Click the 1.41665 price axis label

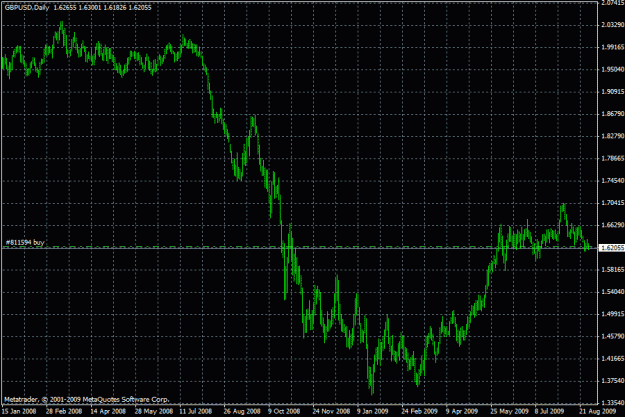click(613, 359)
